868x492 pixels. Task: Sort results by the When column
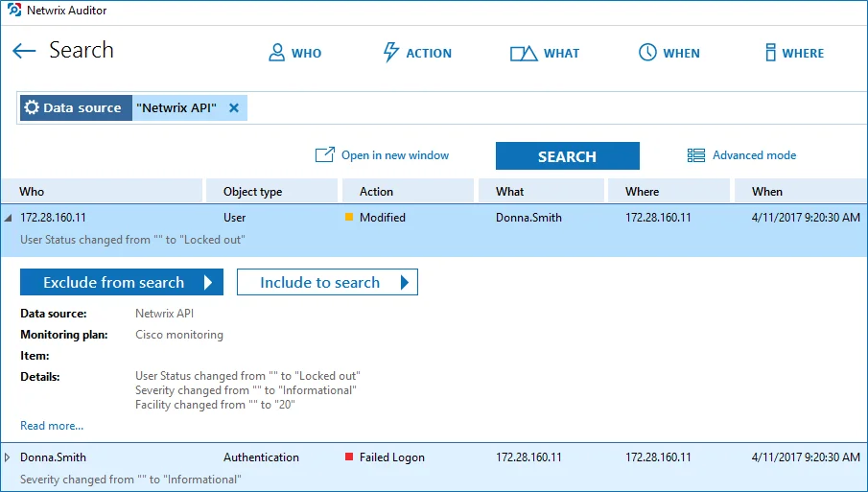coord(801,192)
